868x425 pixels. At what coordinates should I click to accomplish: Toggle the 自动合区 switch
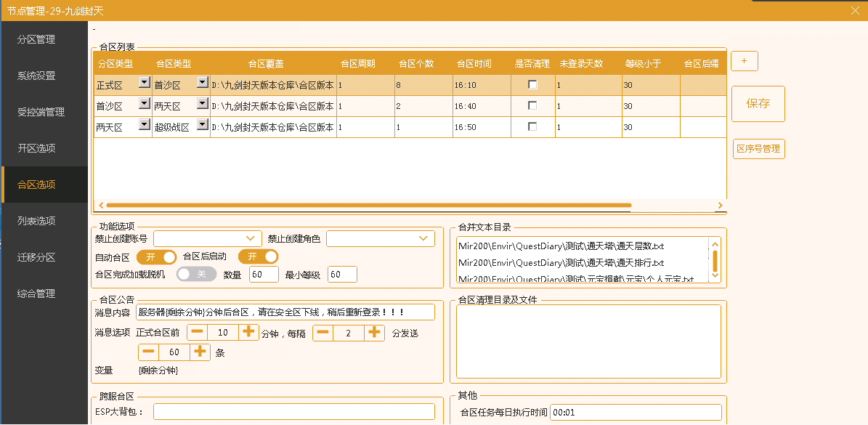click(156, 257)
